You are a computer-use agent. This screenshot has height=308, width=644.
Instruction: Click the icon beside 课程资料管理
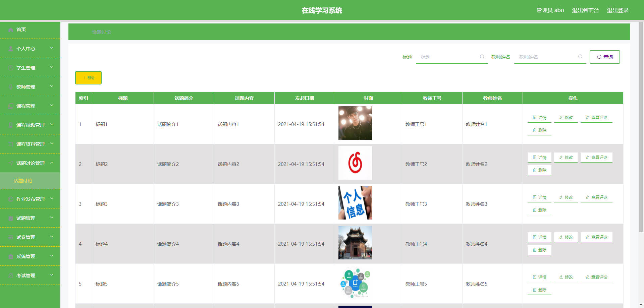point(11,144)
